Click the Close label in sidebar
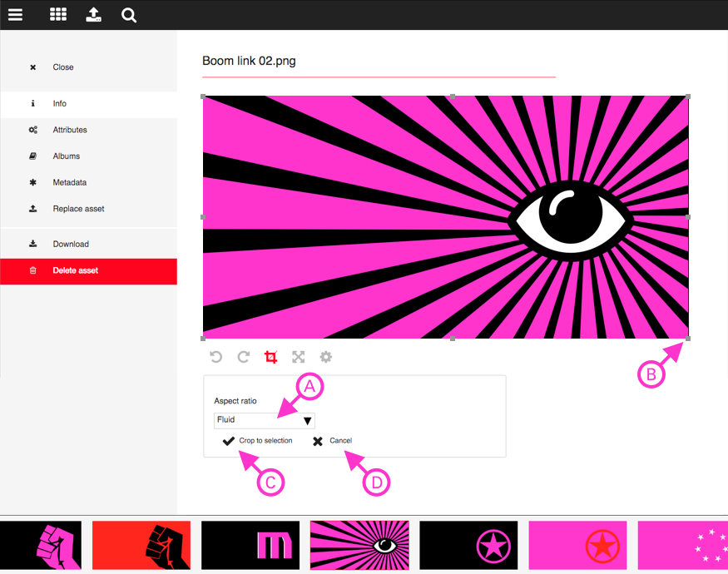728x574 pixels. 63,67
